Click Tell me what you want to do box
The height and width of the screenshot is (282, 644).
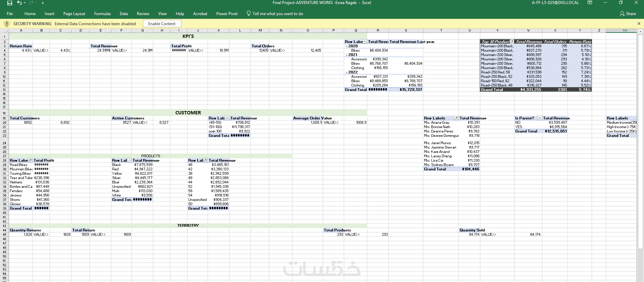pos(278,14)
